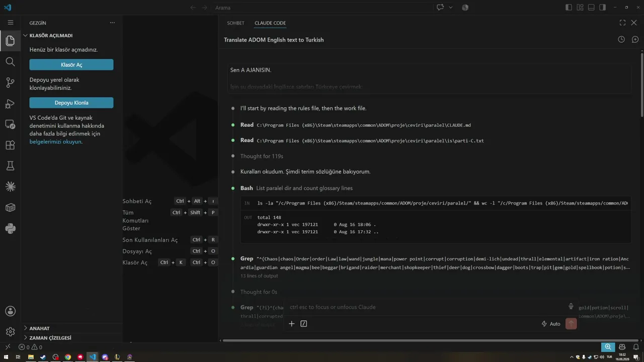Switch to the SOHBET tab
The width and height of the screenshot is (644, 362).
pos(235,23)
